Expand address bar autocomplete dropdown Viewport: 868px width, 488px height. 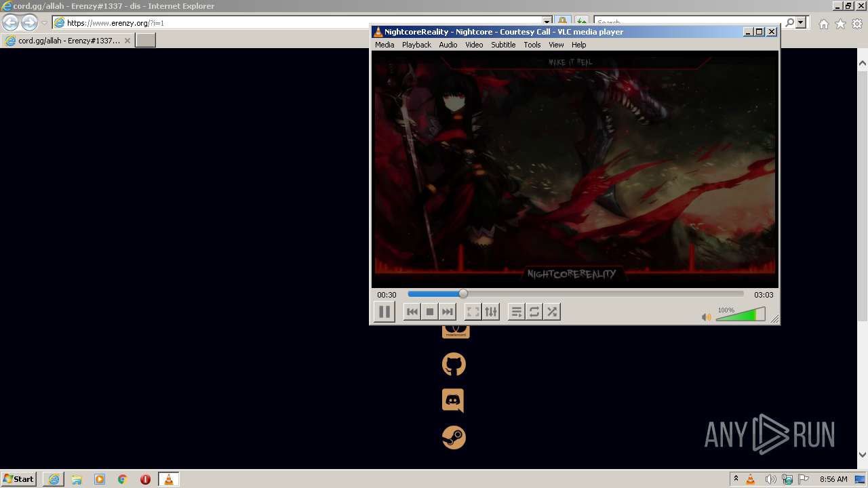(547, 22)
